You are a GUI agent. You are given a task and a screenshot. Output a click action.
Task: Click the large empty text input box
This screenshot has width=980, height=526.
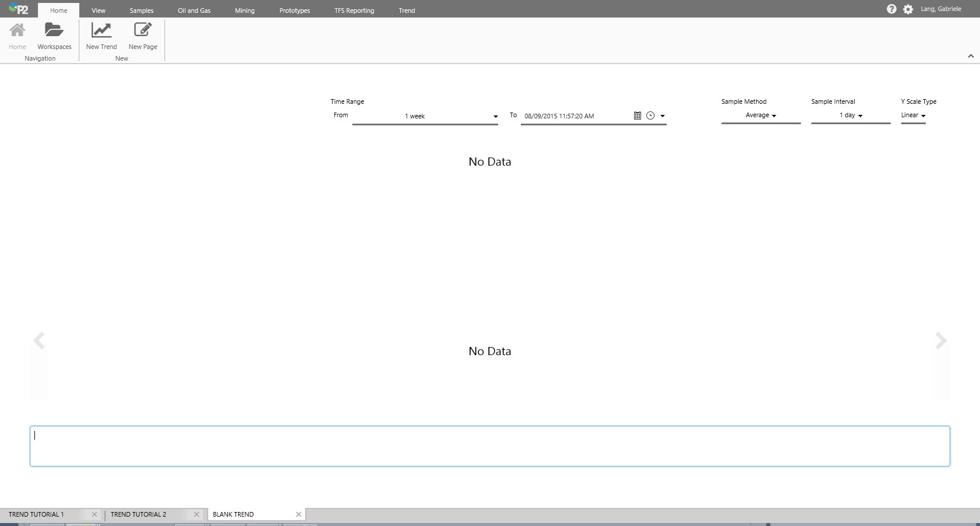[490, 446]
